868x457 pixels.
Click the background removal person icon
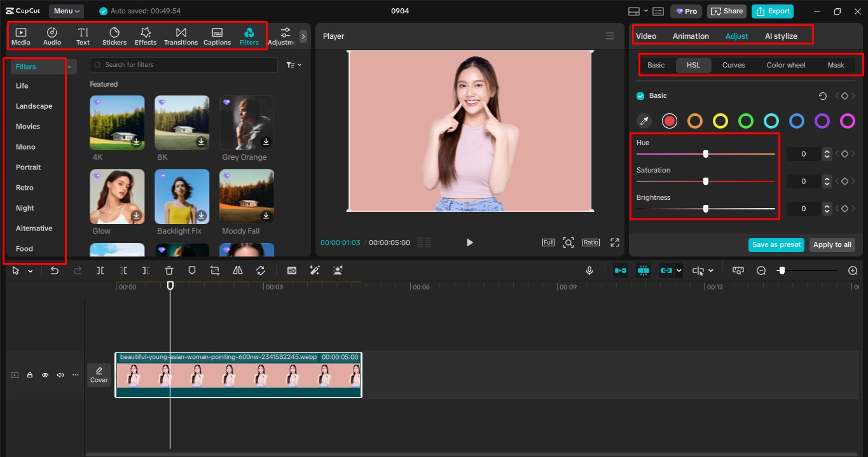(x=338, y=270)
